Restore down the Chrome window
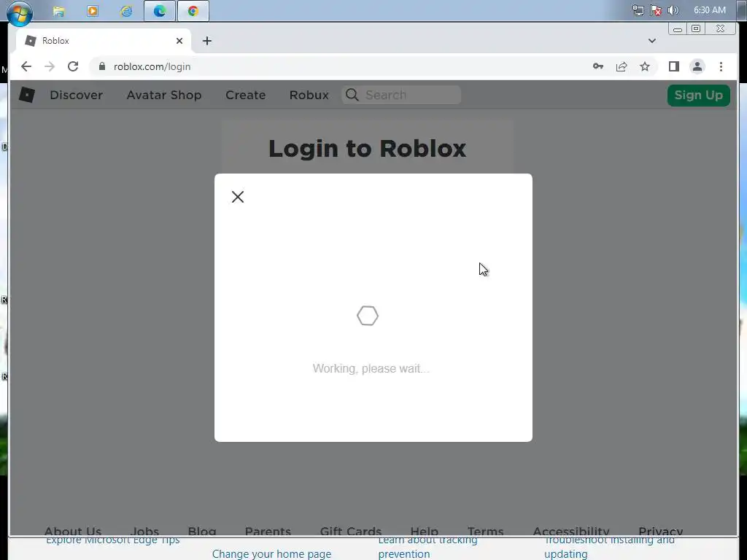The height and width of the screenshot is (560, 747). [x=696, y=29]
